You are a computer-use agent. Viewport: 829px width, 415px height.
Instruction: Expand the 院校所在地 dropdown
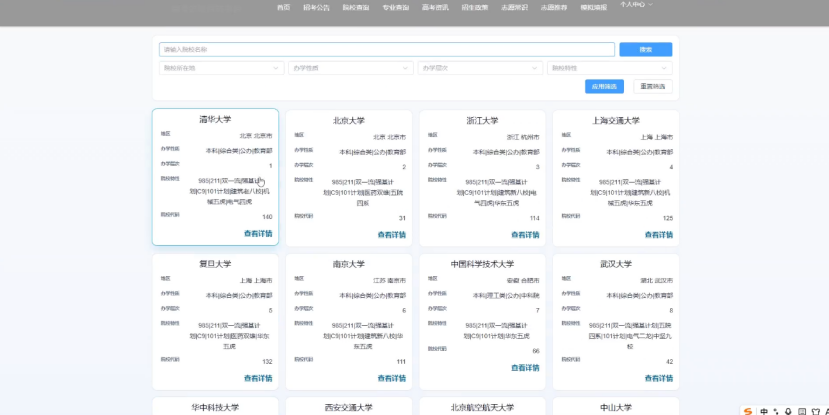point(222,68)
